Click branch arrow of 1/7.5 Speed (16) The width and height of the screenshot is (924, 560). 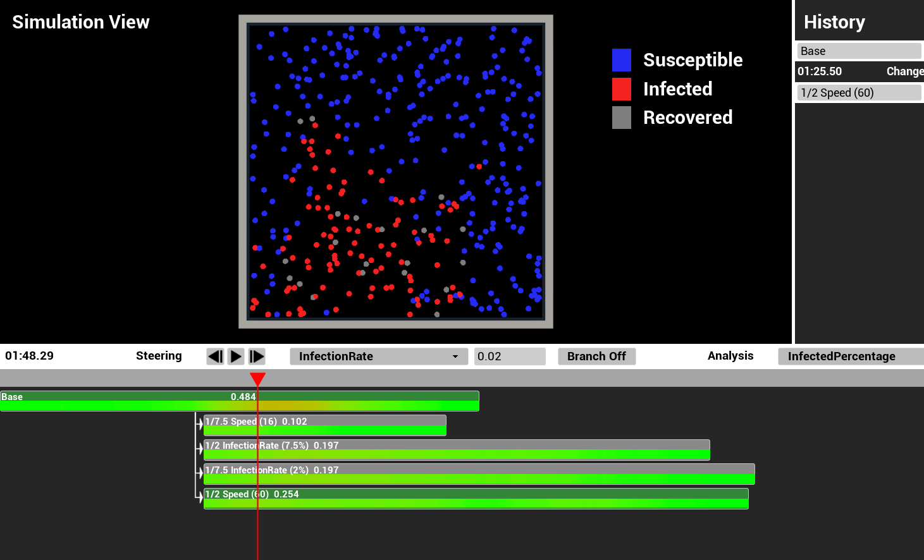pos(200,424)
